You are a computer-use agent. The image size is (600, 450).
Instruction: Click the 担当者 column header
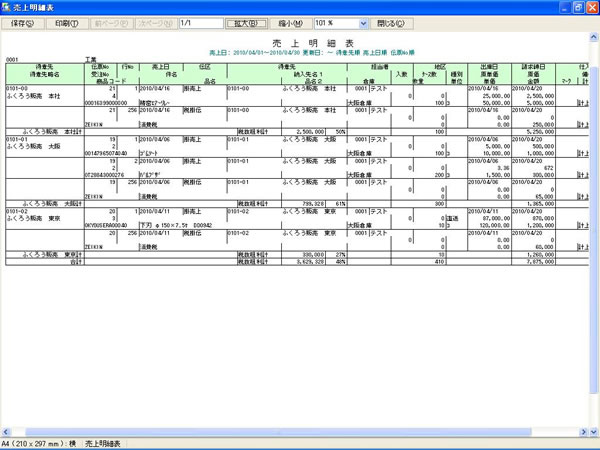coord(380,67)
